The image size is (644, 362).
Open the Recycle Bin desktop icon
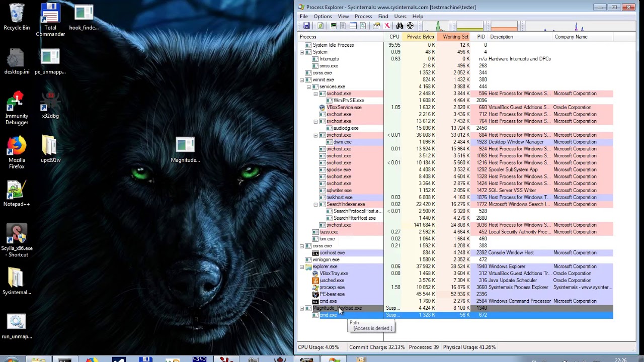(17, 18)
